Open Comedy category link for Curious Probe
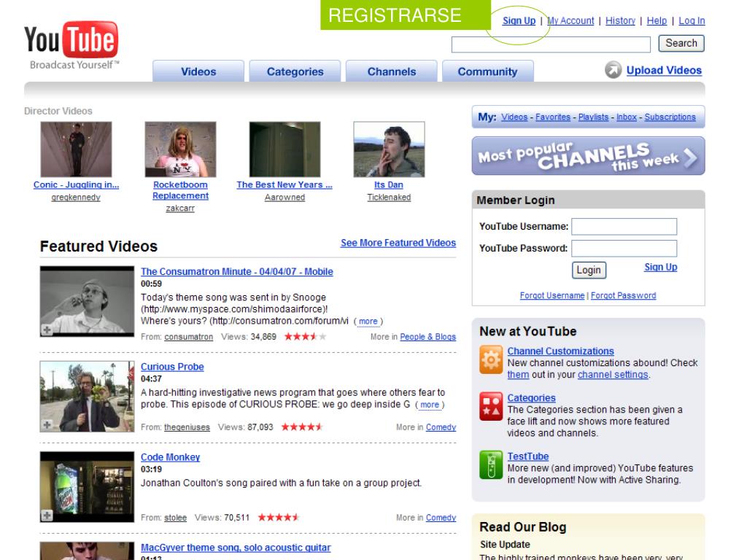Screen dimensions: 747x560 point(441,427)
